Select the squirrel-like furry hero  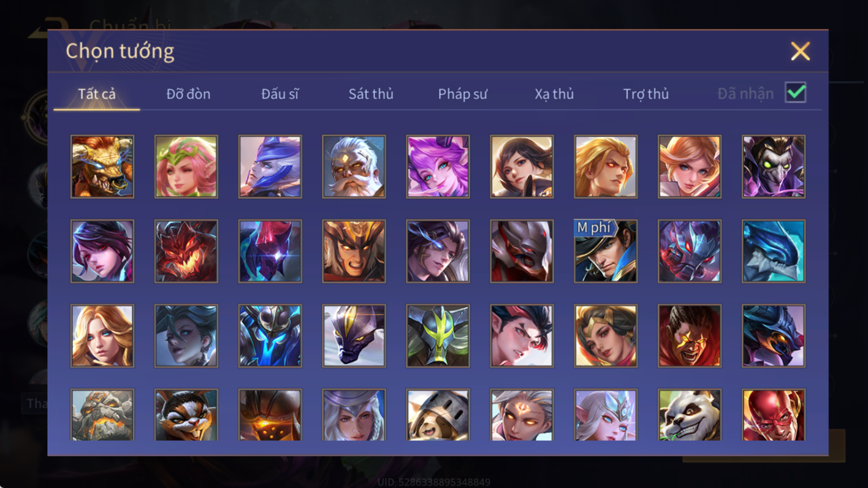186,415
